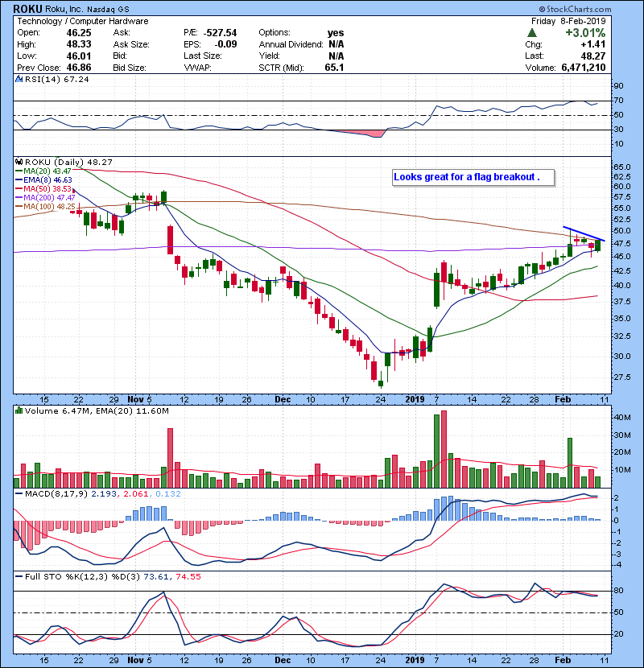The image size is (644, 668).
Task: Click the 65.0 price axis label
Action: point(621,167)
